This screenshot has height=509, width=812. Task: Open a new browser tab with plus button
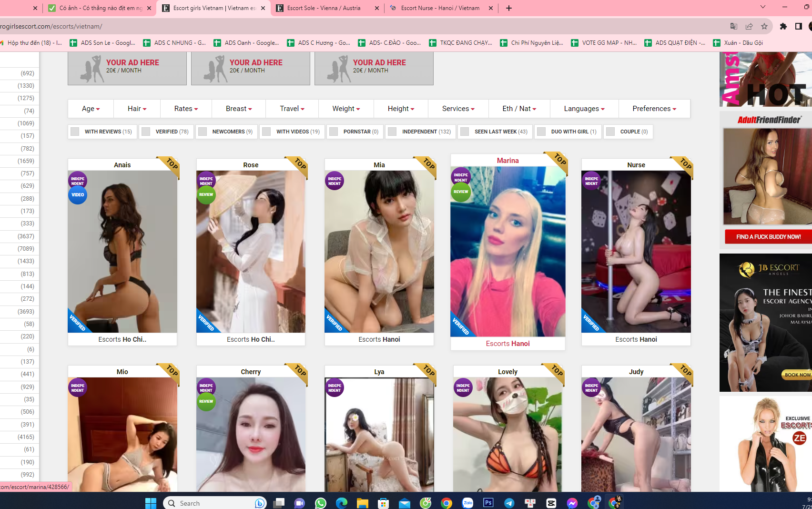[x=509, y=8]
